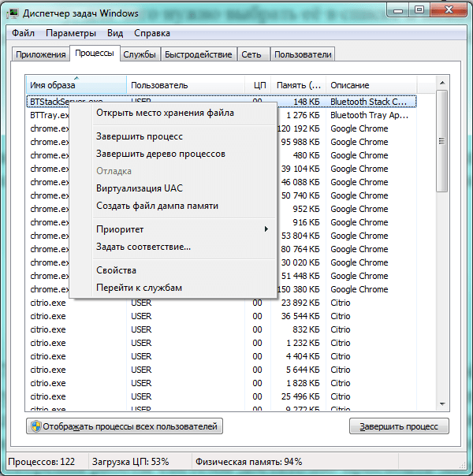Screen dimensions: 473x476
Task: Close the Диспетчер задач Windows window
Action: [x=449, y=10]
